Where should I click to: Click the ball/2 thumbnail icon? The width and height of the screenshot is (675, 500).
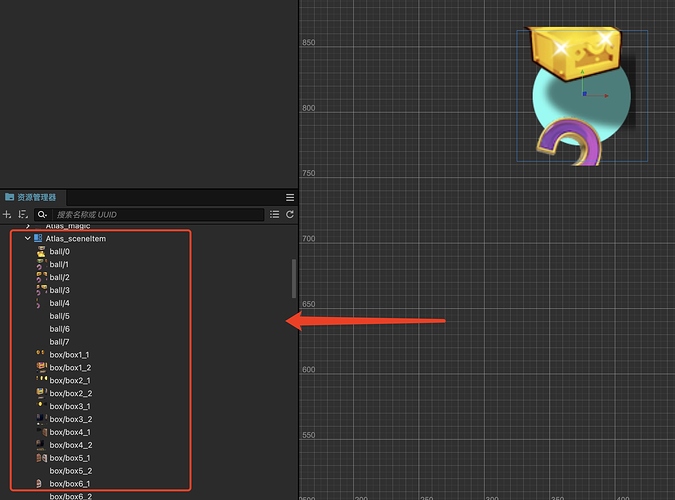tap(41, 277)
